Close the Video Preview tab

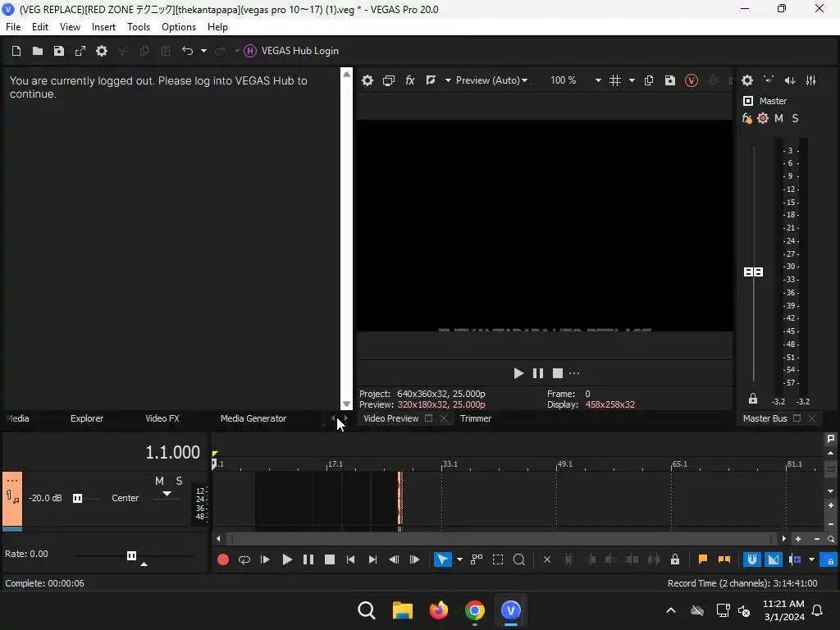coord(444,418)
